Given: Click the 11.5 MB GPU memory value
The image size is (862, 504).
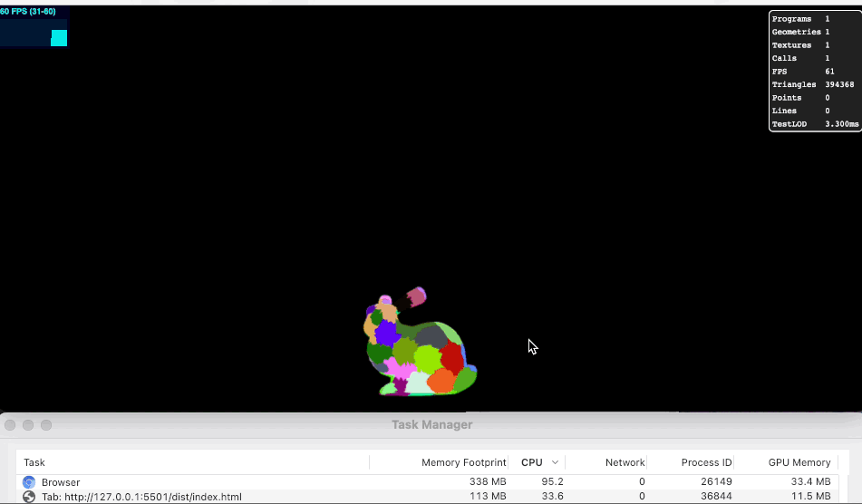Looking at the screenshot, I should (x=811, y=497).
